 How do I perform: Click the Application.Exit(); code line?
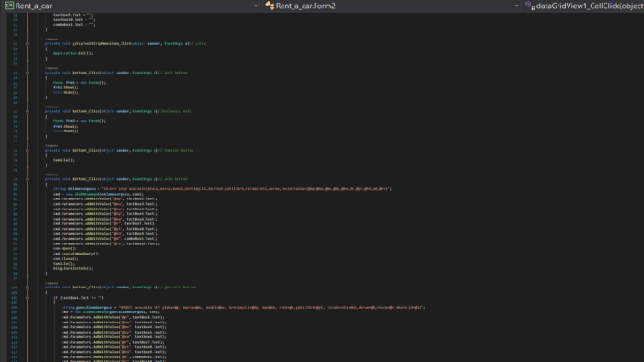coord(73,53)
